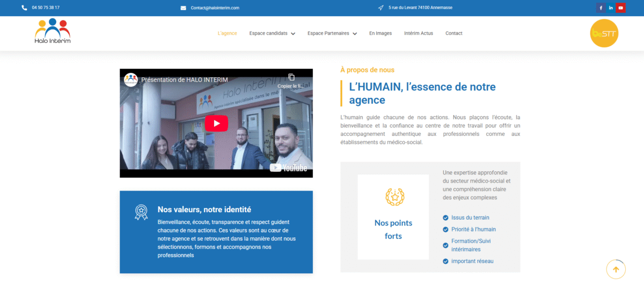Click the À propos de nous label
Image resolution: width=644 pixels, height=290 pixels.
point(368,70)
